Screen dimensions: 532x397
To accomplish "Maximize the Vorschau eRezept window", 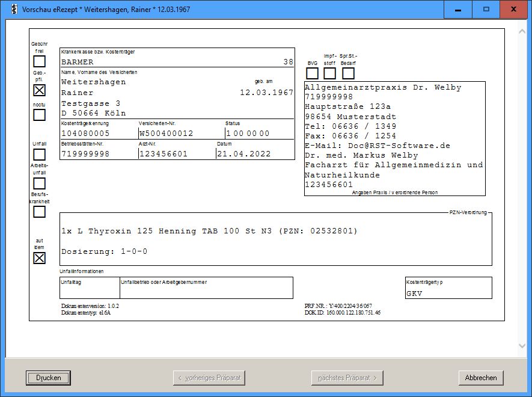I will (486, 9).
